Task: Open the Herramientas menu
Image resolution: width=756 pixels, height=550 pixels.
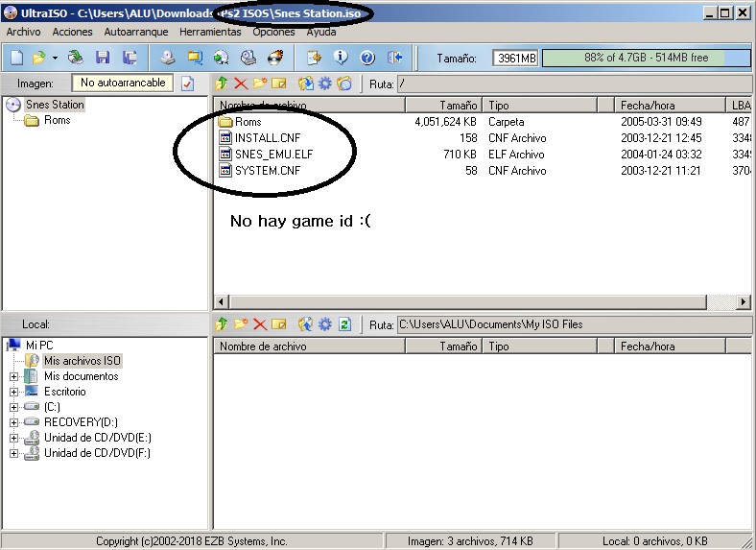Action: point(210,32)
